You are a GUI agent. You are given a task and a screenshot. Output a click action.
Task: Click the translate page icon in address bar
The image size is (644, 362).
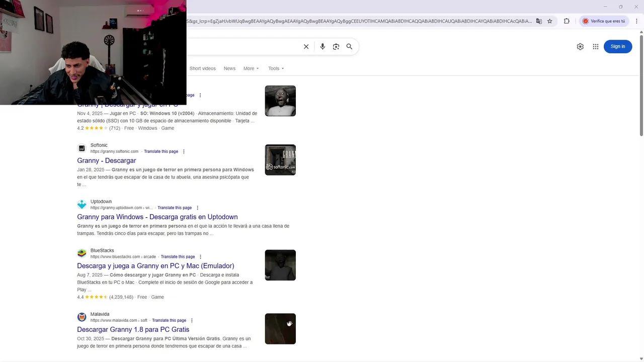[539, 21]
